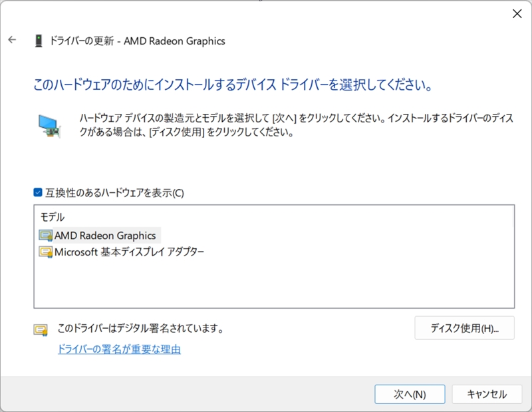Click the driver icon next to AMD Radeon Graphics
The image size is (532, 412).
click(x=45, y=236)
